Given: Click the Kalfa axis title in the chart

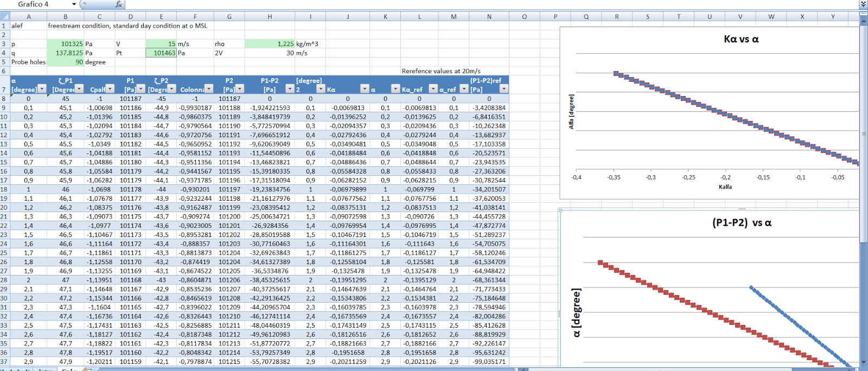Looking at the screenshot, I should [725, 187].
